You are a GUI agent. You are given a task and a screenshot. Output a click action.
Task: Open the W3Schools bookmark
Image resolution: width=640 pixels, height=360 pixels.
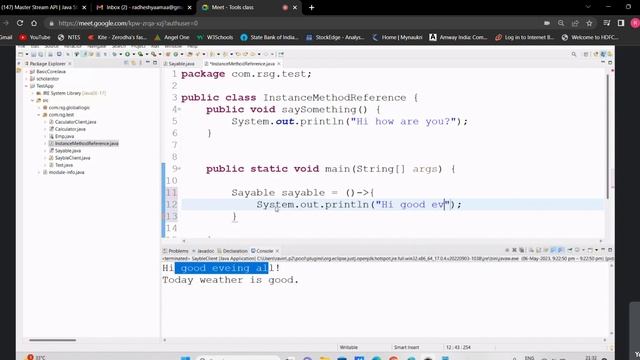[215, 37]
